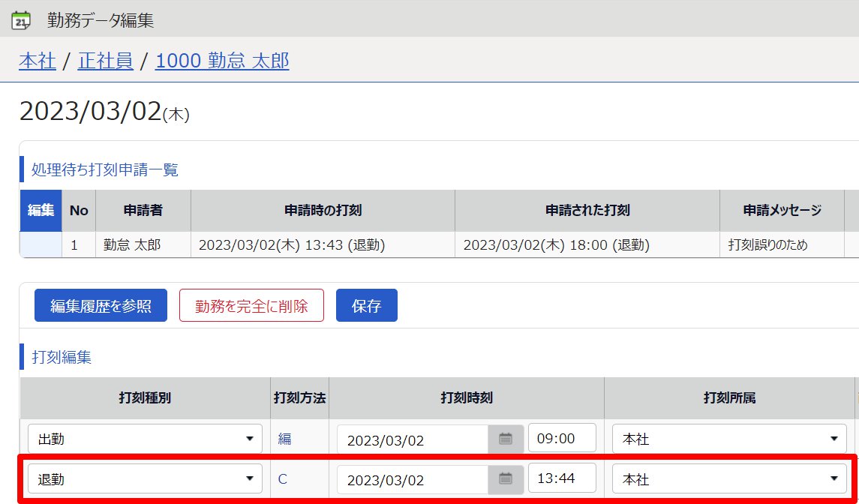Viewport: 859px width, 504px height.
Task: Click the C punch method indicator
Action: click(283, 479)
